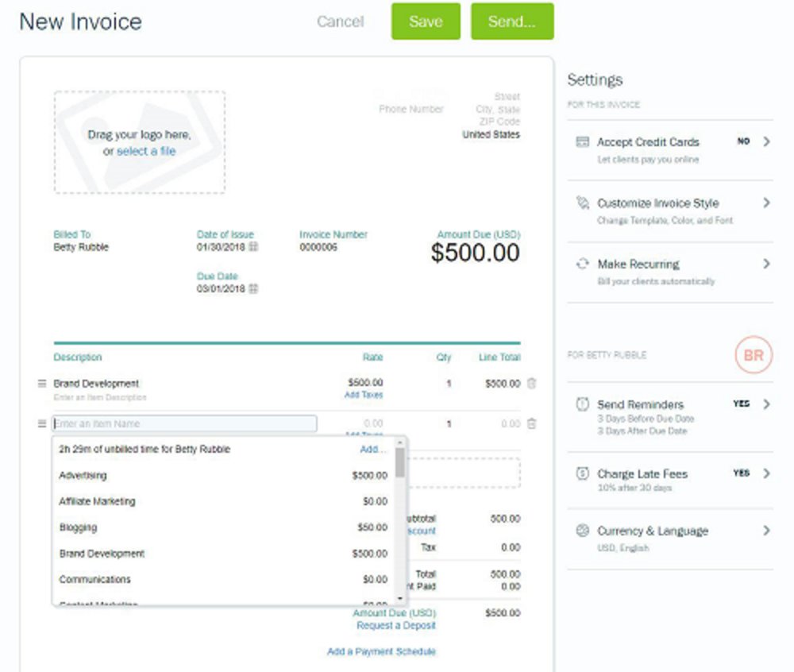Viewport: 794px width, 672px height.
Task: Click Add a Payment Schedule link
Action: coord(381,651)
